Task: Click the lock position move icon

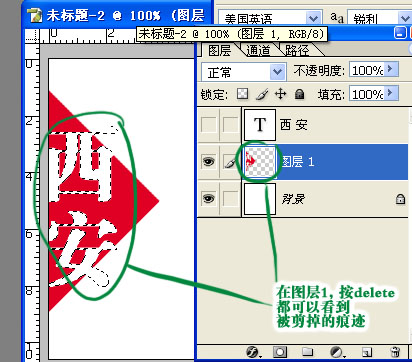Action: click(280, 94)
